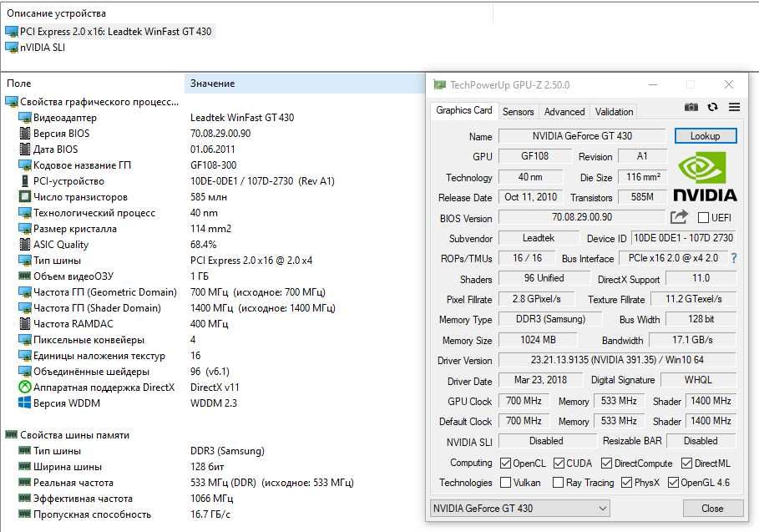Click the Memory Type DDR3 (Samsung) field
Screen dimensions: 759x532
[550, 319]
